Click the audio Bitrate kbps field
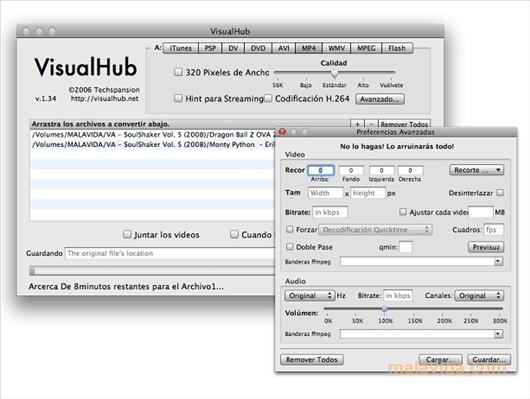The width and height of the screenshot is (530, 399). tap(398, 296)
